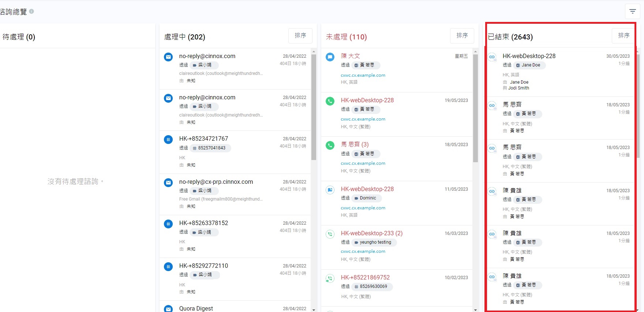
Task: Click link icon of HK-webDesktop-228 dated 30/05/2023
Action: (492, 57)
